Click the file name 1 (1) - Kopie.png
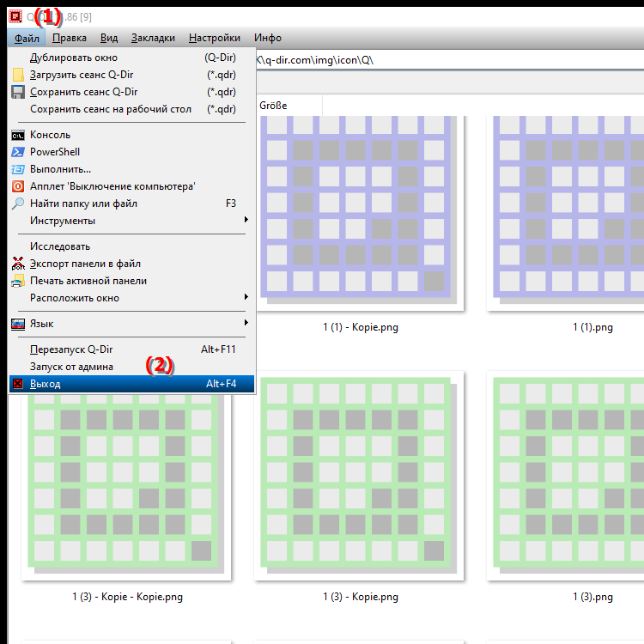Screen dimensions: 644x644 [361, 327]
